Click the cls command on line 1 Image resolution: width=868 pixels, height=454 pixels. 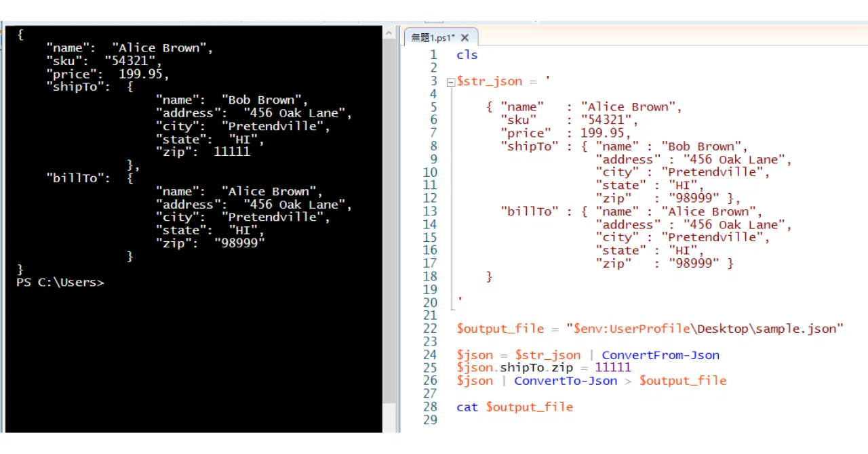pos(467,55)
